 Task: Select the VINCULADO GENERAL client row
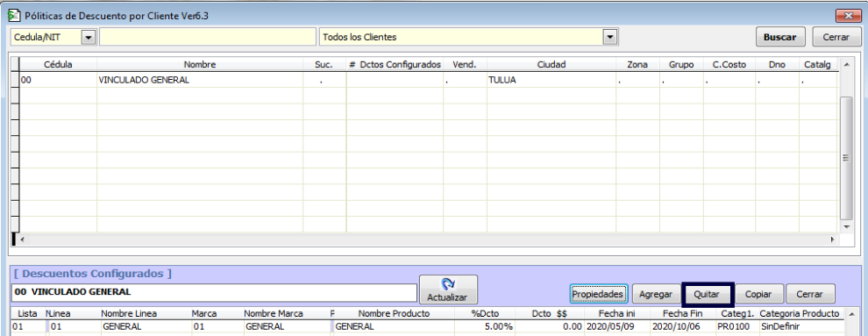(426, 80)
